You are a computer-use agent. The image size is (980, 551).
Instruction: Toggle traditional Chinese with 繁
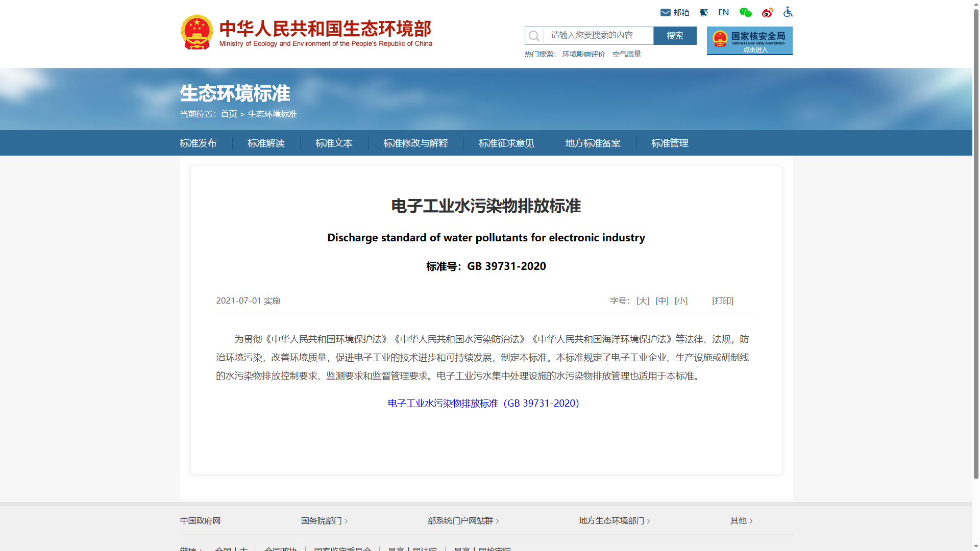point(703,12)
